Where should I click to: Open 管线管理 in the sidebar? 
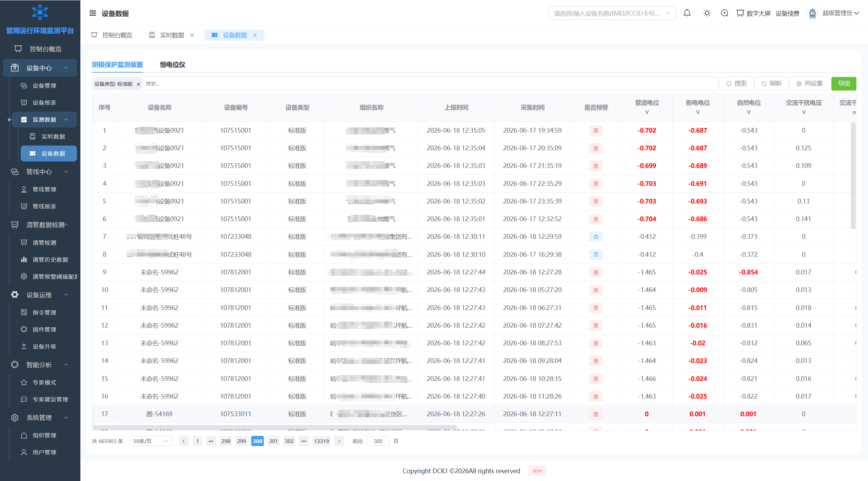(x=44, y=189)
